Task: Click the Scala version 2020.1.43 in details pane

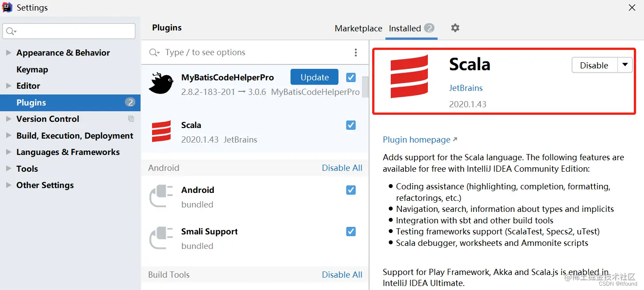Action: 468,105
